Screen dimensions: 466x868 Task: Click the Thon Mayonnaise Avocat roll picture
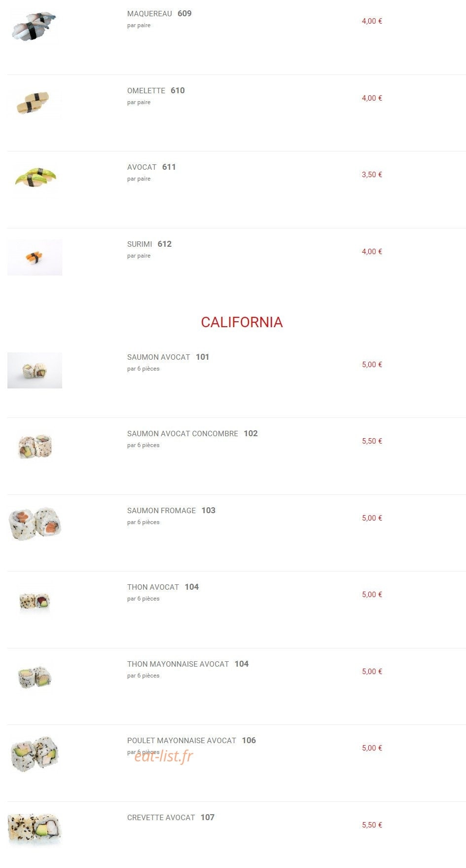(35, 677)
